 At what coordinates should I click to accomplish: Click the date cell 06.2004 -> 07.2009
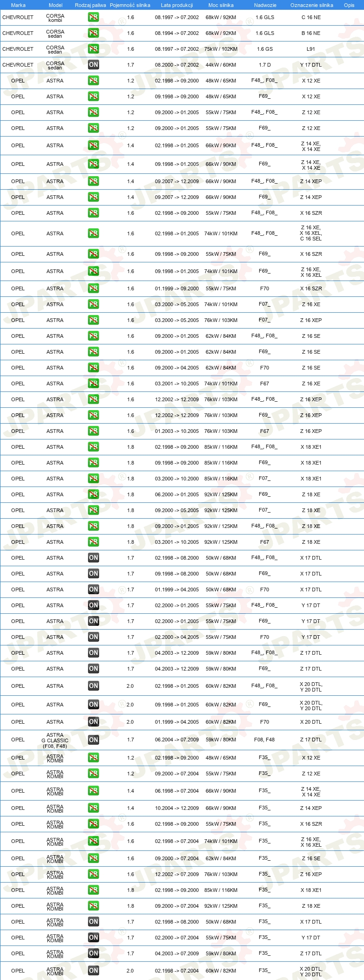pos(177,740)
